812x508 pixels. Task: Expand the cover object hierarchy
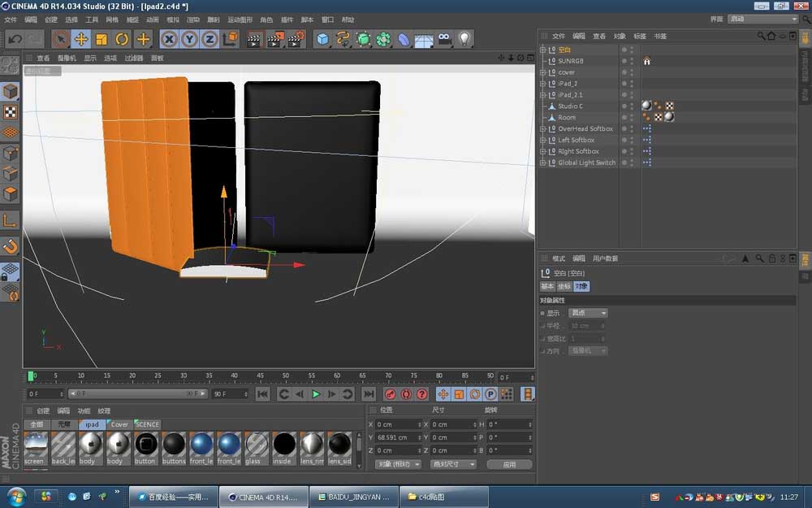543,72
